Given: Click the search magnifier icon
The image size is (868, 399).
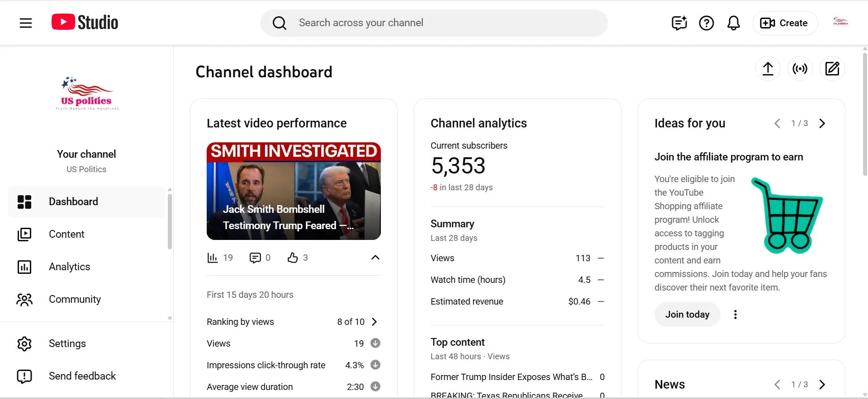Looking at the screenshot, I should coord(280,23).
